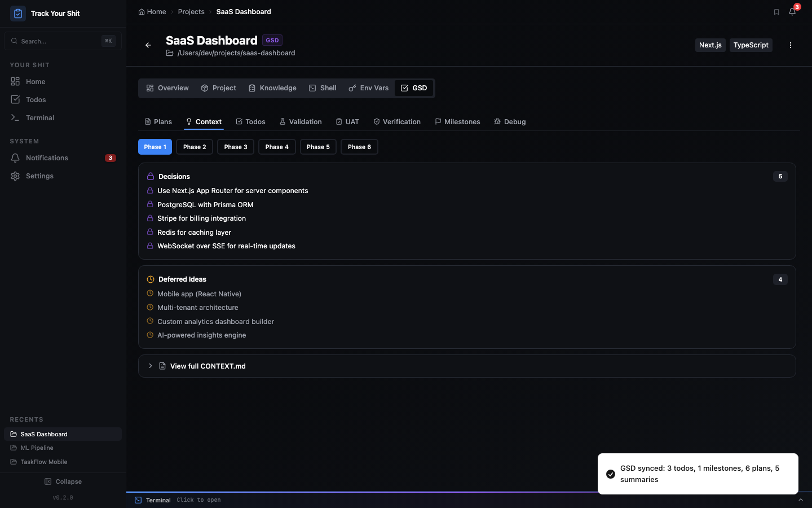Switch to the Phase 5 filter

pos(318,147)
